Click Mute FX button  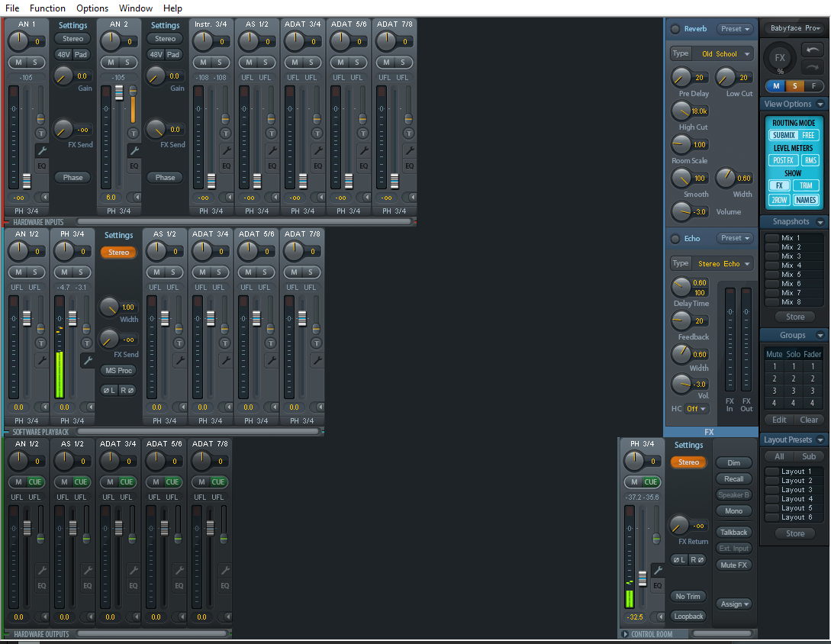[733, 565]
